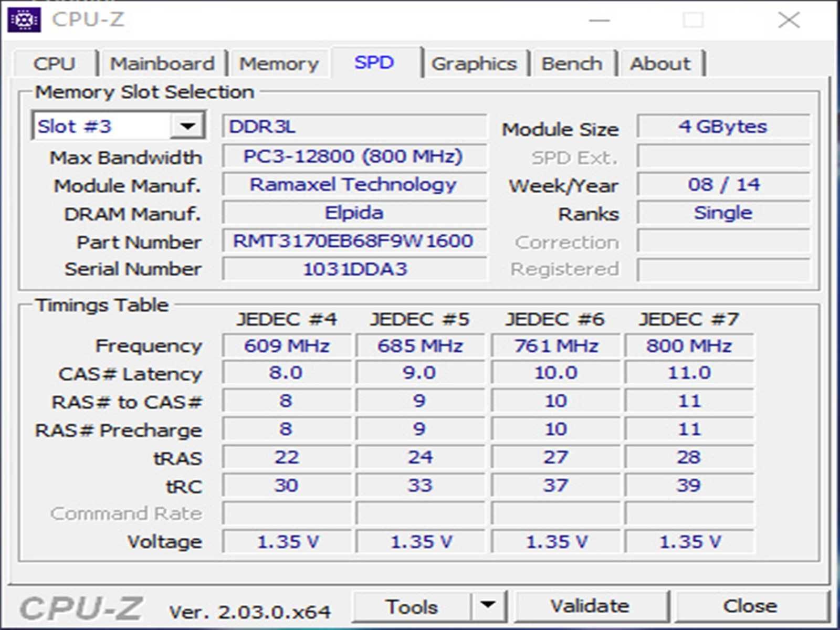Screen dimensions: 840x630
Task: Click tRC value 33
Action: 420,486
